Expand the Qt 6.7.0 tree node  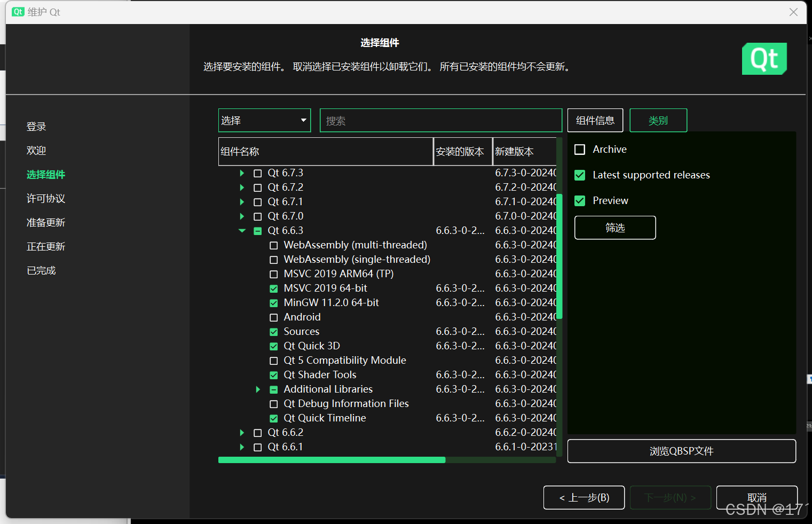[242, 216]
